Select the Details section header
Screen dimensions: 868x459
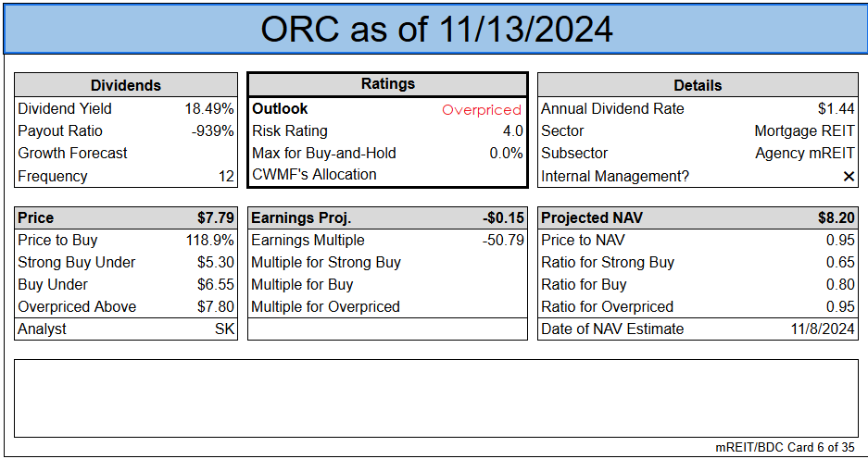(x=697, y=85)
